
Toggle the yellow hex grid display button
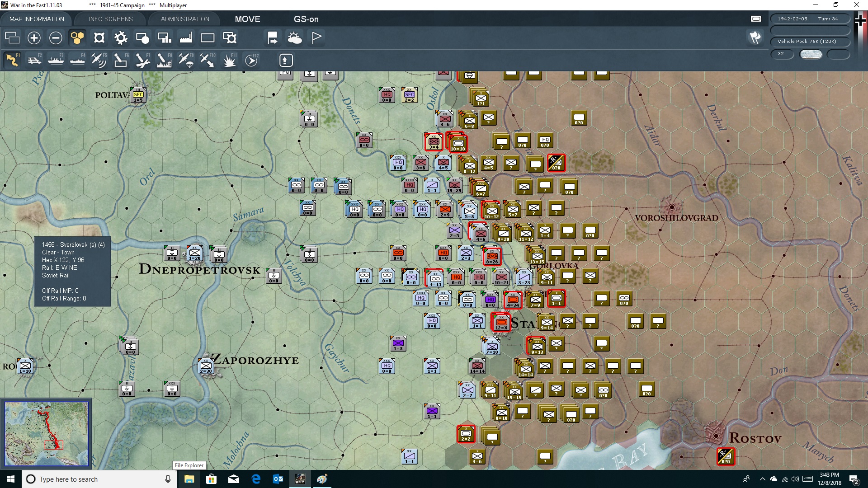pyautogui.click(x=77, y=38)
